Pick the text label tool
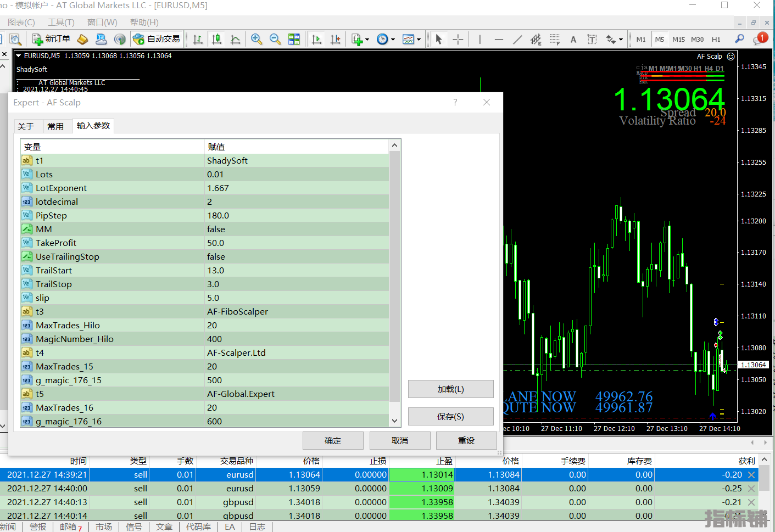The image size is (775, 532). 573,39
